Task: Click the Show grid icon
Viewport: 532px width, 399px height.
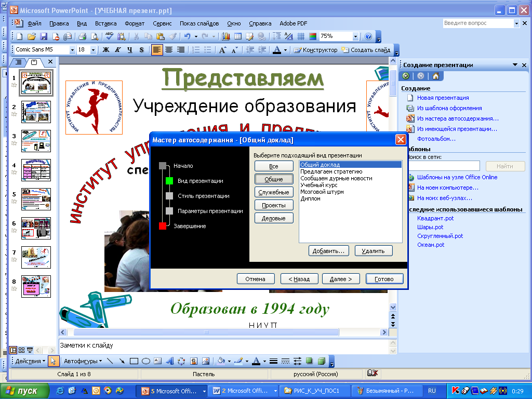Action: pos(301,36)
